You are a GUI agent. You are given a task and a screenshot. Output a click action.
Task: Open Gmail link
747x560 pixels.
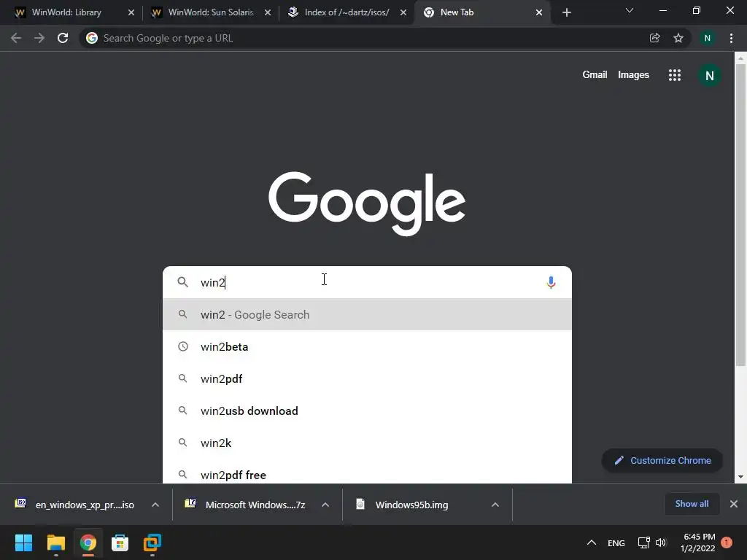[x=595, y=75]
